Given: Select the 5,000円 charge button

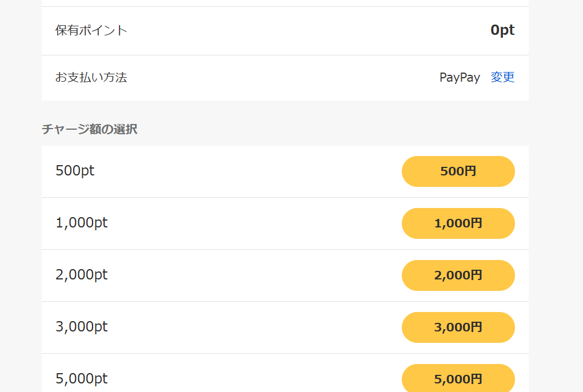Looking at the screenshot, I should 458,378.
